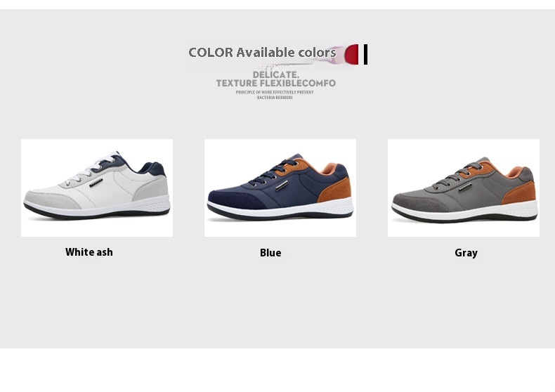Select the Blue shoe image
The image size is (555, 392).
point(280,188)
